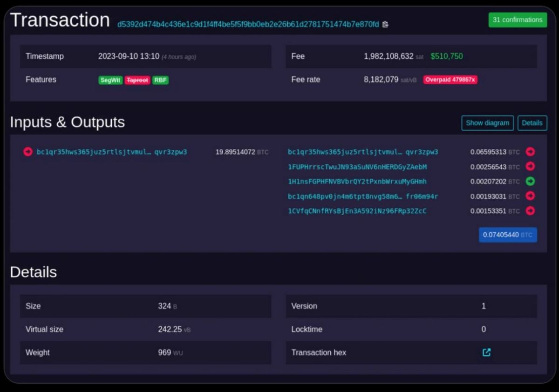Viewport: 559px width, 392px height.
Task: Click green arrow next to 0.00207202 BTC output
Action: pyautogui.click(x=530, y=181)
